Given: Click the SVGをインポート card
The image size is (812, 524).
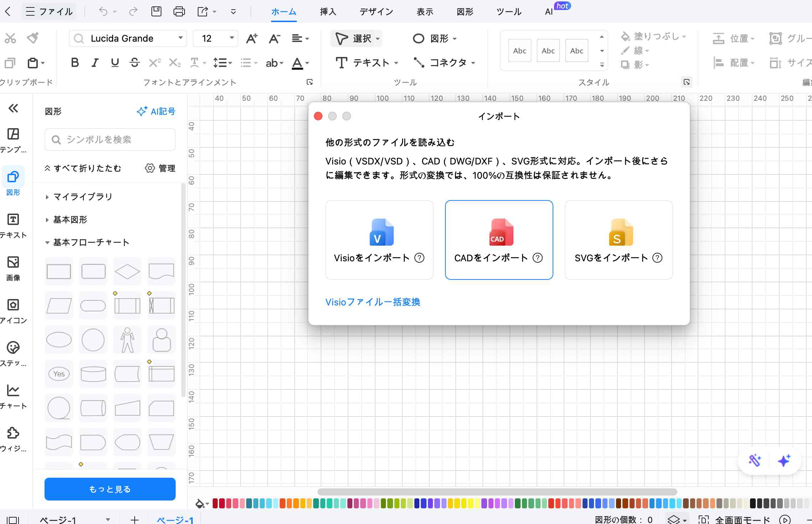Looking at the screenshot, I should [619, 240].
